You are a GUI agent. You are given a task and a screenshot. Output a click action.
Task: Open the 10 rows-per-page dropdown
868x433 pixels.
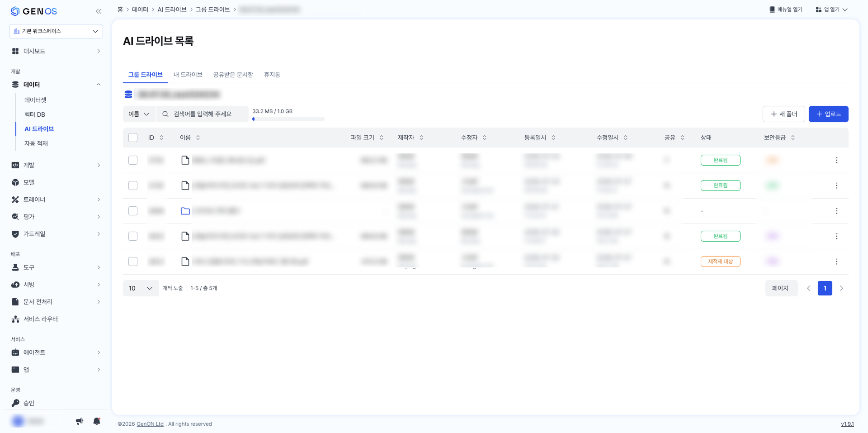pyautogui.click(x=141, y=288)
